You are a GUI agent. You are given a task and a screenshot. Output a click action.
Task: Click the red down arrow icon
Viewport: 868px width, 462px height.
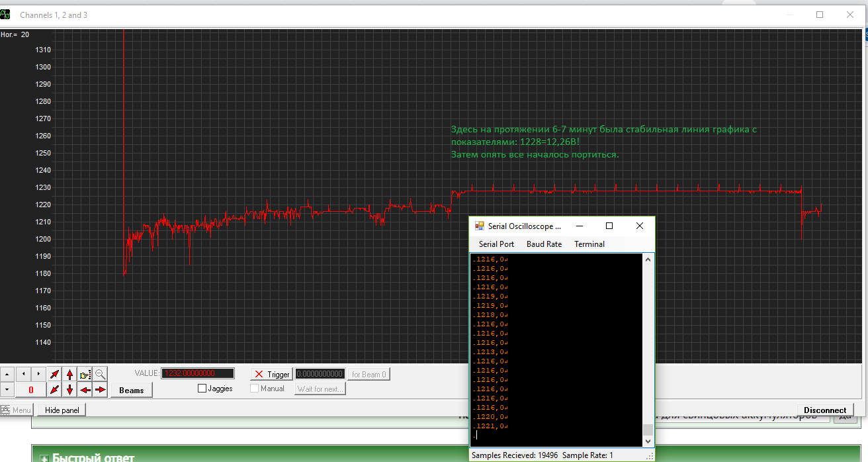coord(69,390)
